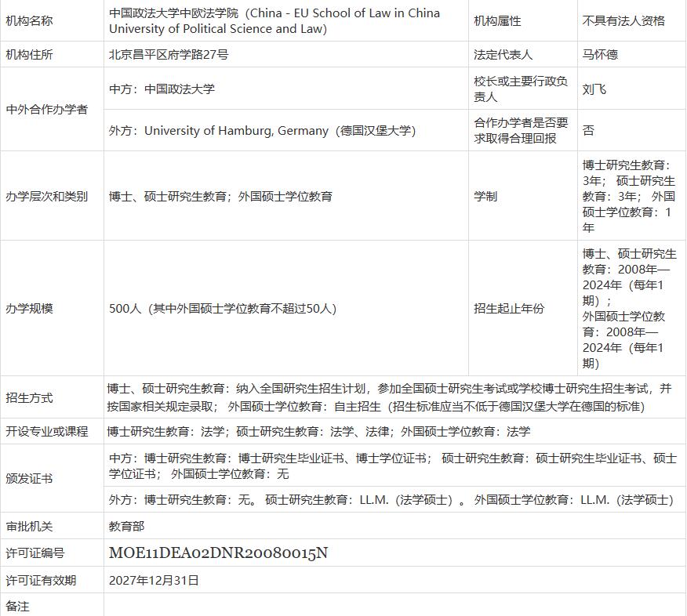The image size is (687, 616).
Task: Select the 中外合作办学者 label
Action: tap(46, 109)
